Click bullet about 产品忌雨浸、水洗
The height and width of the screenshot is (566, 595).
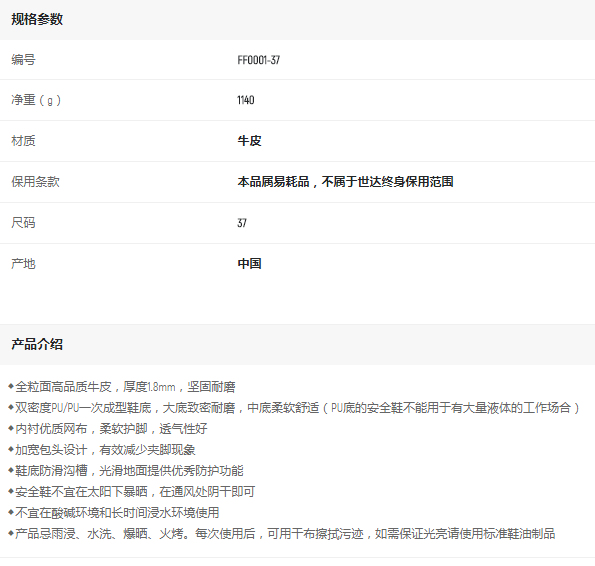(282, 534)
